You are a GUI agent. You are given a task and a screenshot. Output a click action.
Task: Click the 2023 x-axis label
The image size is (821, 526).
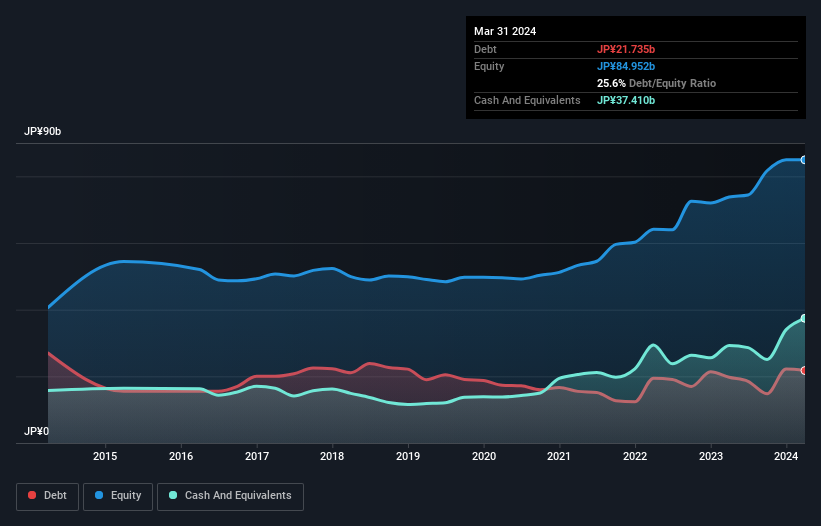(x=711, y=456)
